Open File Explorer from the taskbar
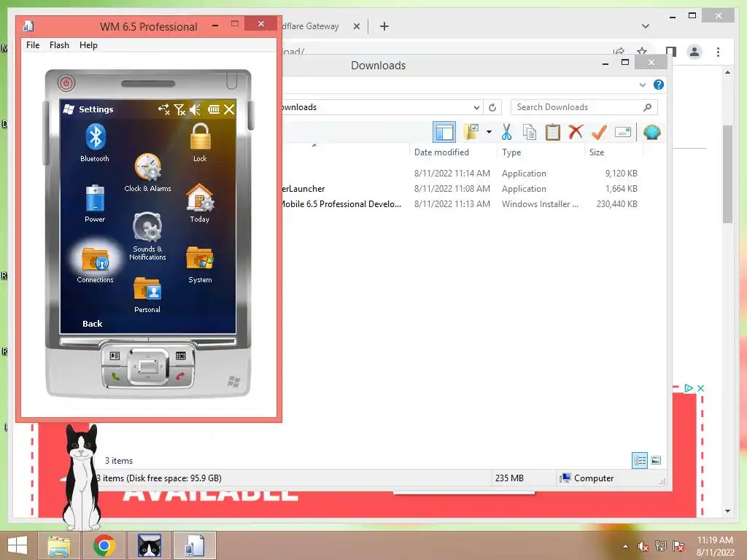The image size is (747, 560). pyautogui.click(x=59, y=545)
